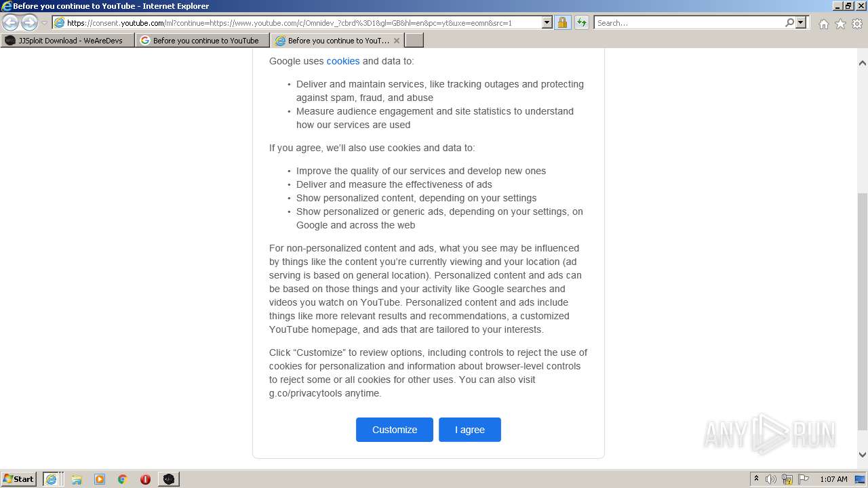868x488 pixels.
Task: Open a new blank tab
Action: (414, 41)
